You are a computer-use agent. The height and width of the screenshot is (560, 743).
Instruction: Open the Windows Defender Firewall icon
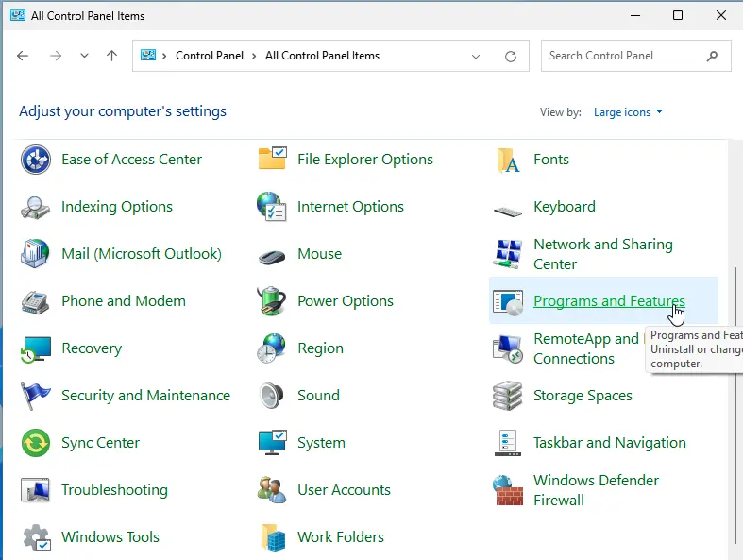tap(508, 490)
